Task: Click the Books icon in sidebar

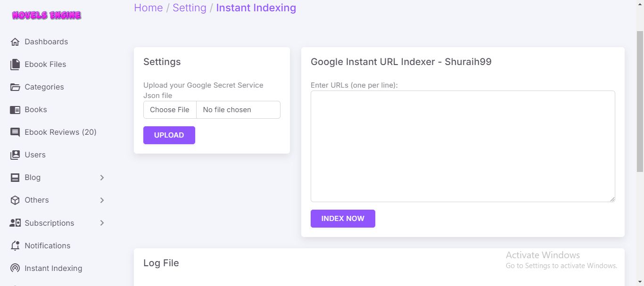Action: tap(15, 110)
